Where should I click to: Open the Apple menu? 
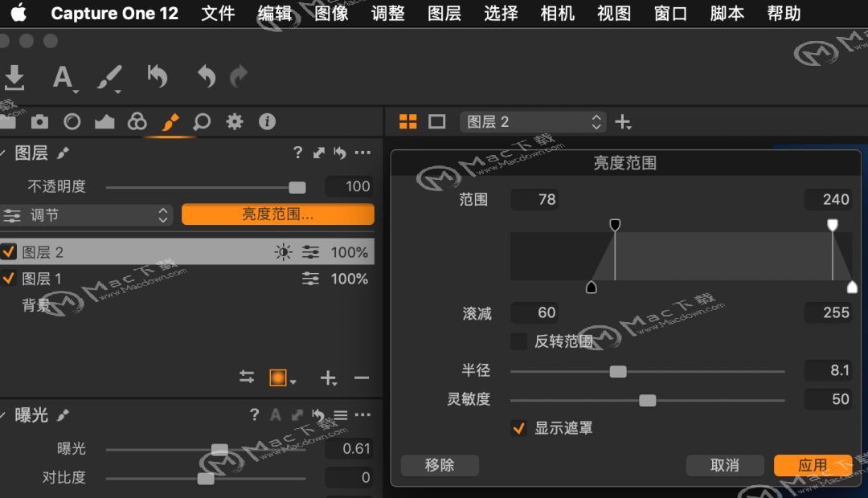click(x=18, y=13)
